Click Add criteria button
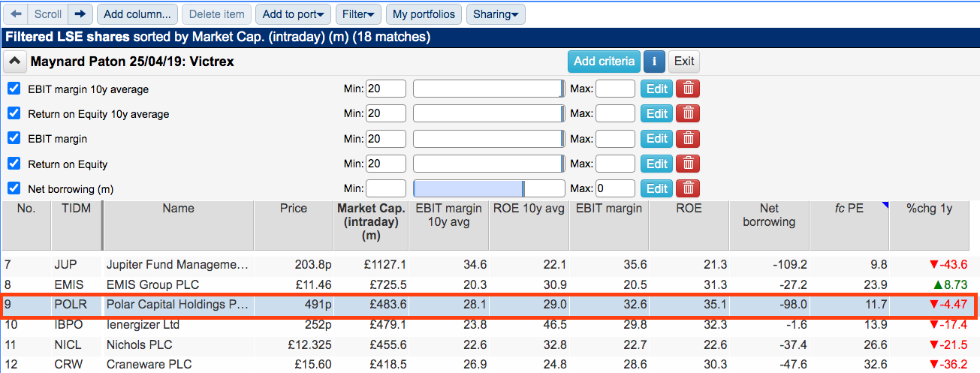980x373 pixels. coord(603,62)
